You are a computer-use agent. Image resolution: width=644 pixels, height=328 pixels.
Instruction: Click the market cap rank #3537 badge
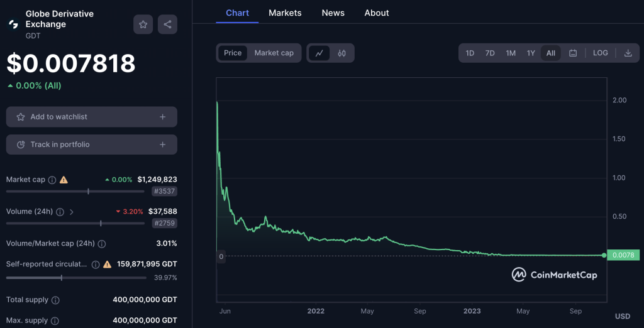(x=164, y=191)
